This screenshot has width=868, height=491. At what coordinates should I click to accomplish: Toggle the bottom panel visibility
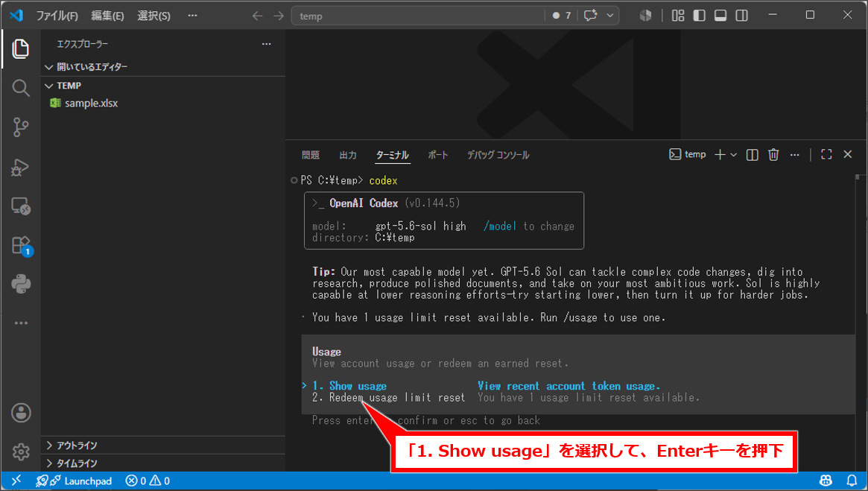coord(720,16)
